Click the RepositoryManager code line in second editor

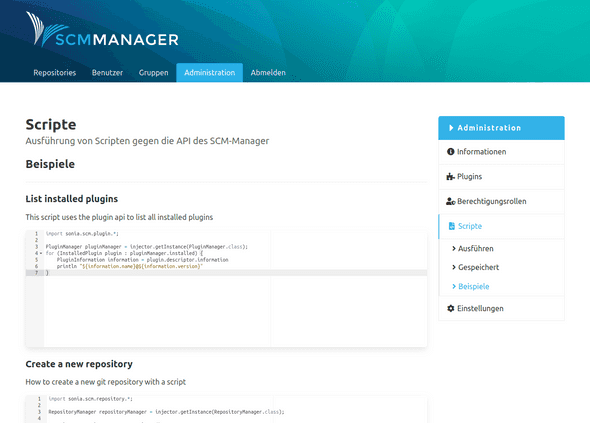click(166, 412)
